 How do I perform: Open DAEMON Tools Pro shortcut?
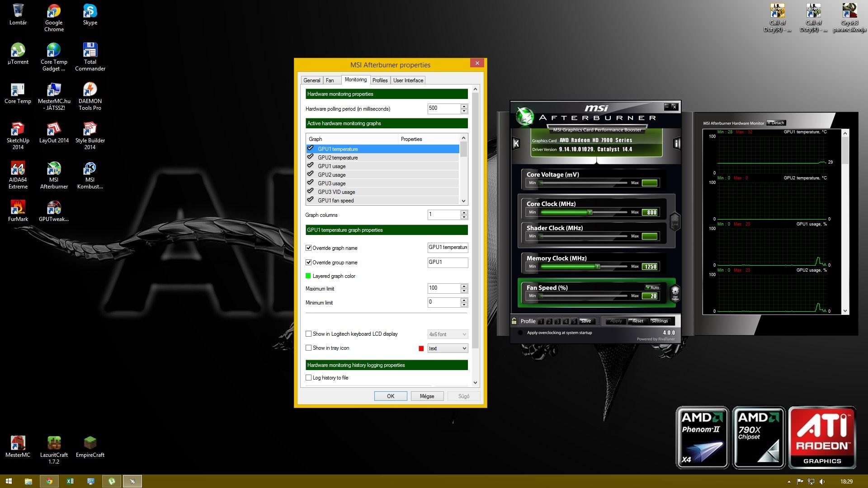coord(90,96)
